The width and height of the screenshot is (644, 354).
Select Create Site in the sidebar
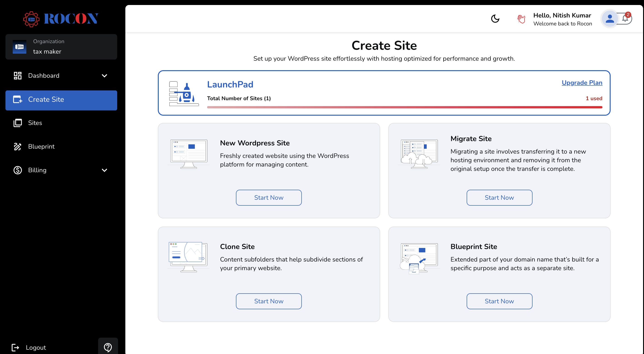61,100
